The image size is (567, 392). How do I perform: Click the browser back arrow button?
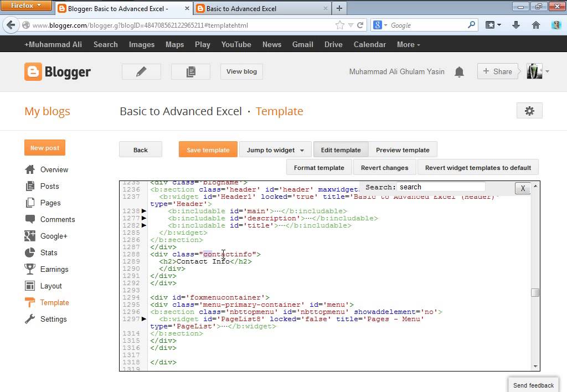click(11, 25)
